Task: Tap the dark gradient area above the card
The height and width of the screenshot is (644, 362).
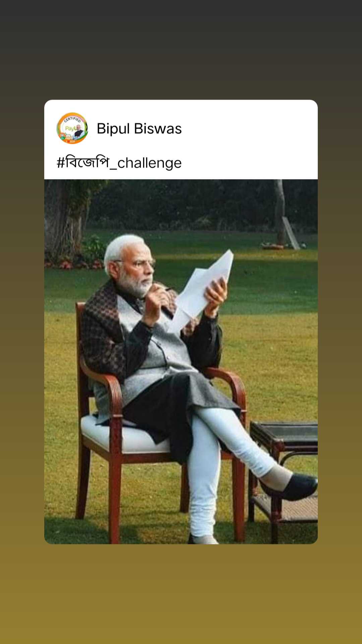Action: coord(181,50)
